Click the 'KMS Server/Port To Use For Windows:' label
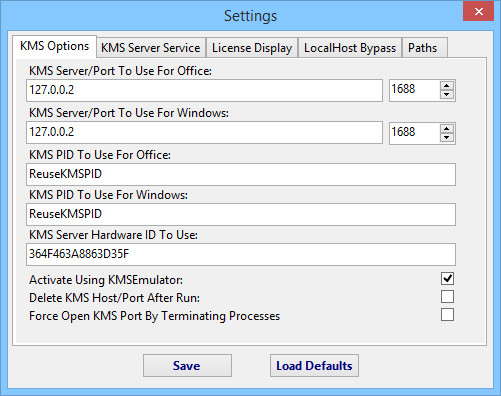The image size is (501, 396). pos(129,113)
